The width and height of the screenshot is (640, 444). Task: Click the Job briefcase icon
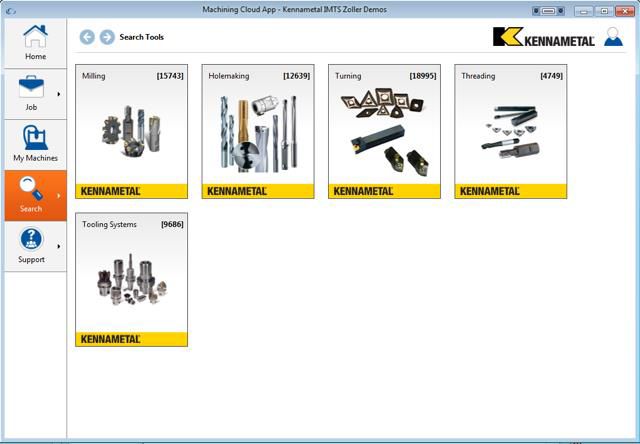[33, 88]
